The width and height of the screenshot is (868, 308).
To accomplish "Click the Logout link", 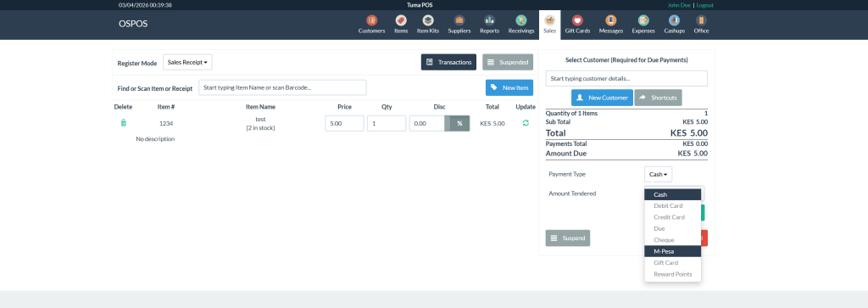I will point(704,5).
